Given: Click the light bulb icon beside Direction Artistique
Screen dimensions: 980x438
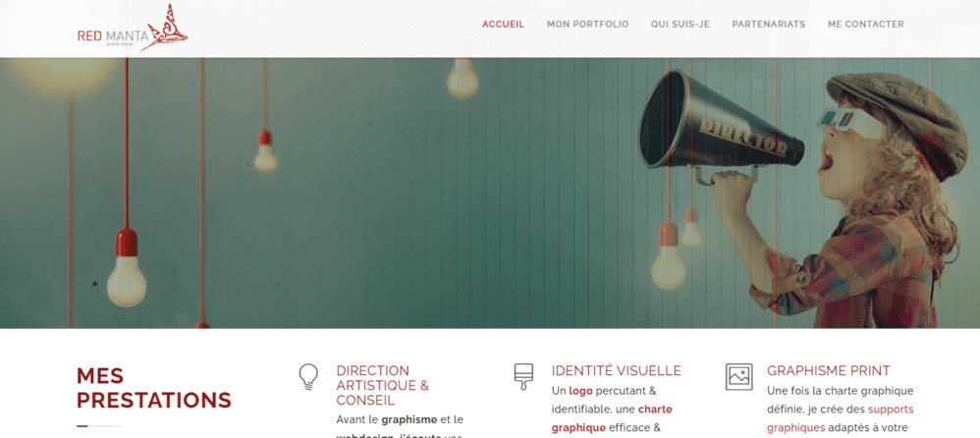Looking at the screenshot, I should pyautogui.click(x=308, y=377).
